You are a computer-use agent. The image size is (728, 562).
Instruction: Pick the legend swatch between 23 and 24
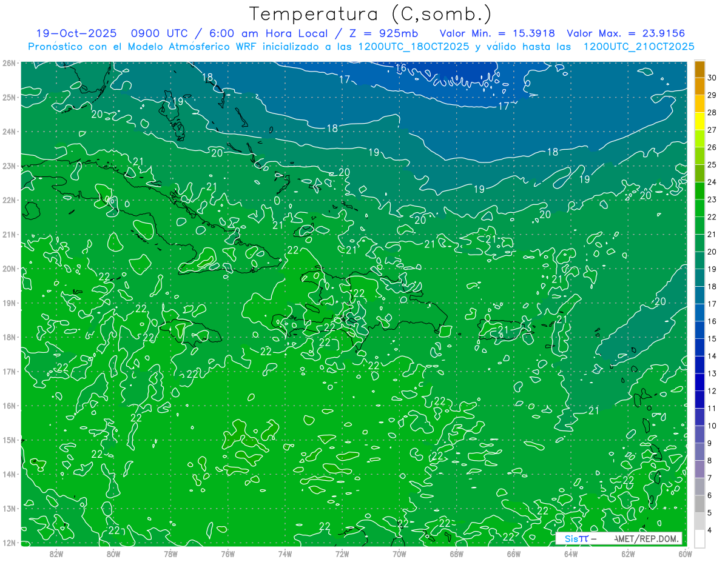(699, 191)
